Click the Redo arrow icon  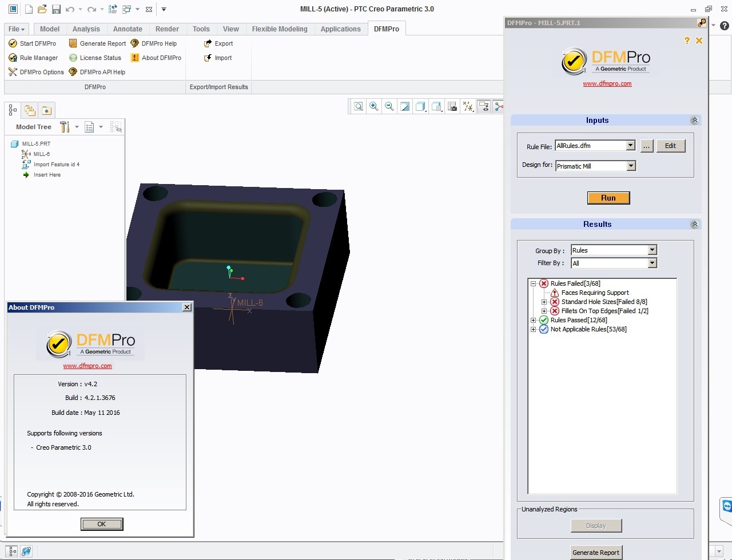tap(91, 9)
